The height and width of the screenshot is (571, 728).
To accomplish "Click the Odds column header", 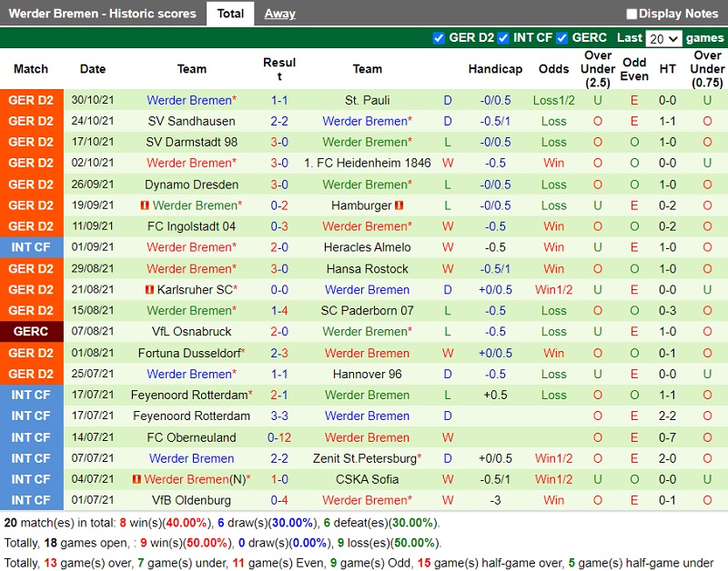I will (x=553, y=69).
